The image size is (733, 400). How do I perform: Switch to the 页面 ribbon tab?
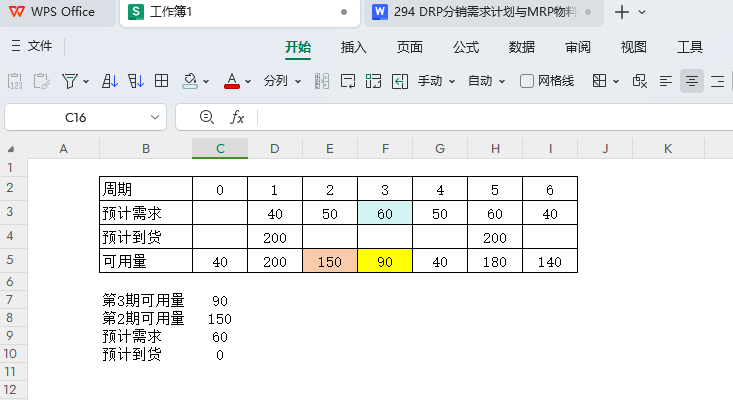(x=410, y=47)
